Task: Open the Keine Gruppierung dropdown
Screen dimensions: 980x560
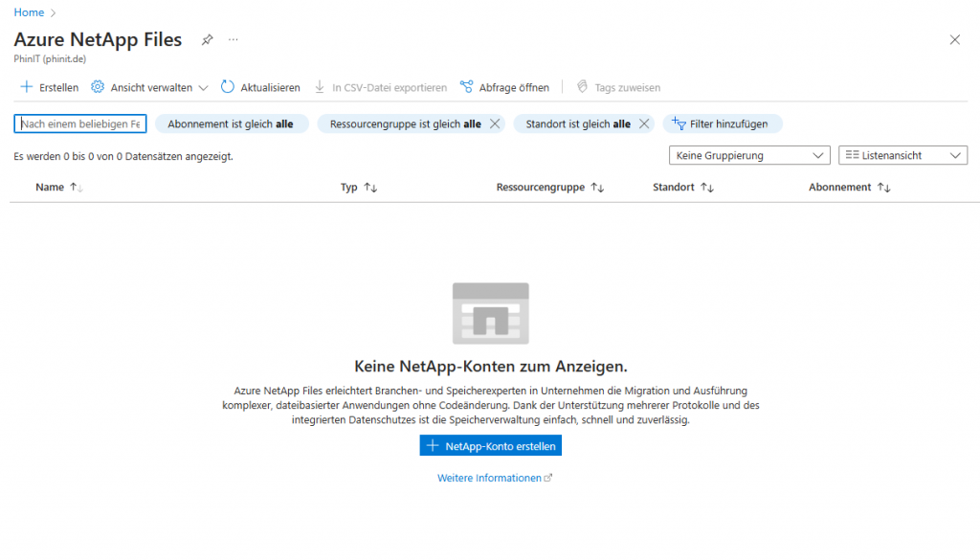Action: point(748,154)
